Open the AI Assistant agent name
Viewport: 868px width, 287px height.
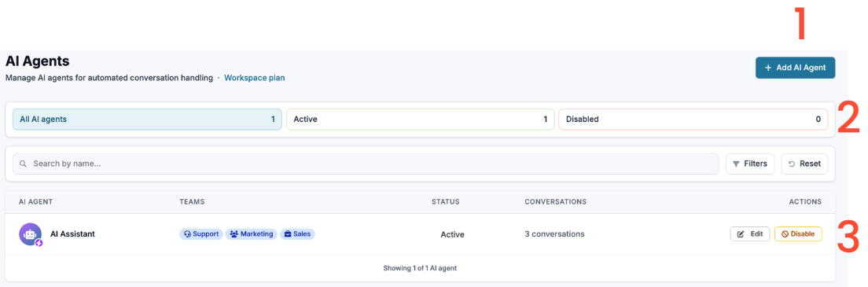[x=72, y=234]
